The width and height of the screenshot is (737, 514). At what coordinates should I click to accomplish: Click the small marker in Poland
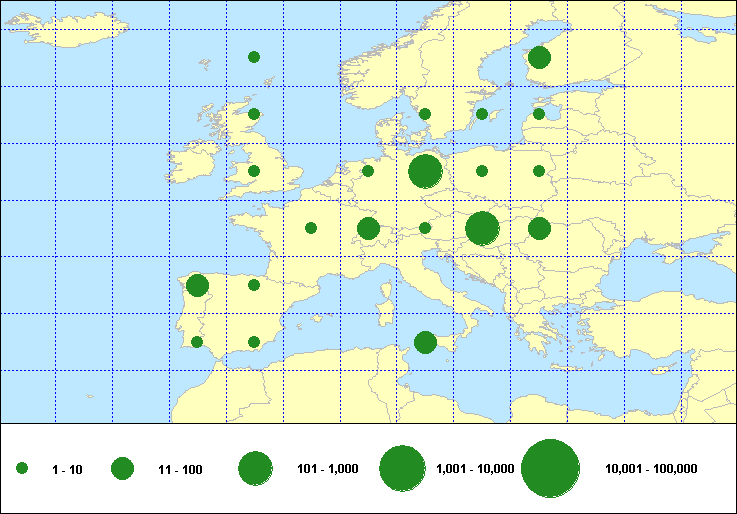[x=482, y=171]
